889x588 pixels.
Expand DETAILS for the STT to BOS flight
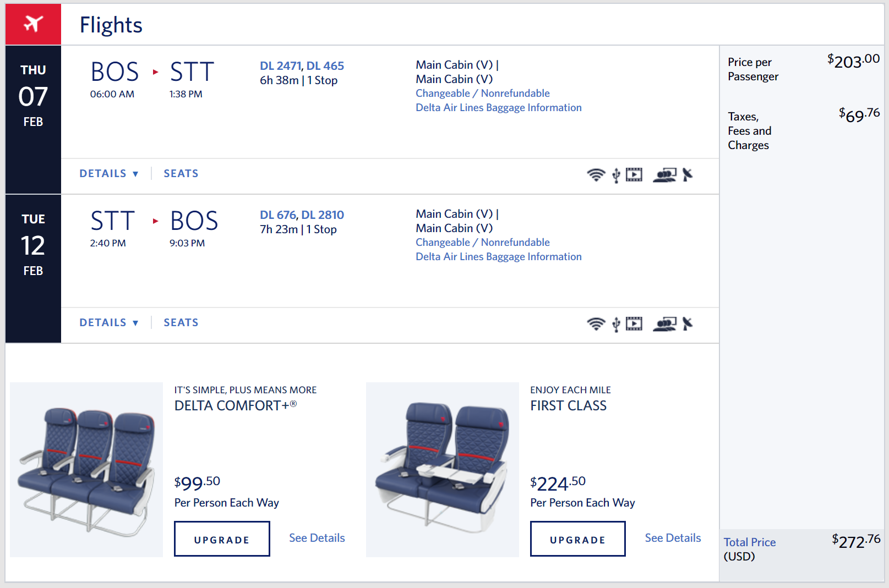(108, 323)
